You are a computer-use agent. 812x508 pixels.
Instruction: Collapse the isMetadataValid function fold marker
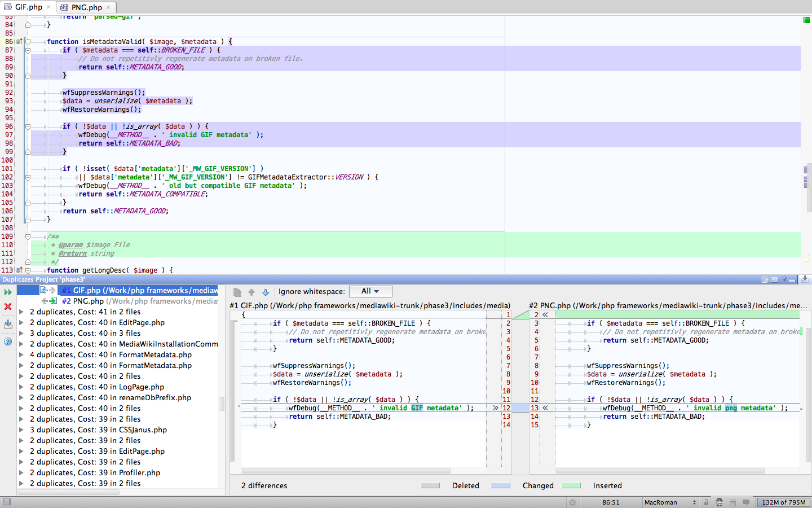[x=28, y=42]
